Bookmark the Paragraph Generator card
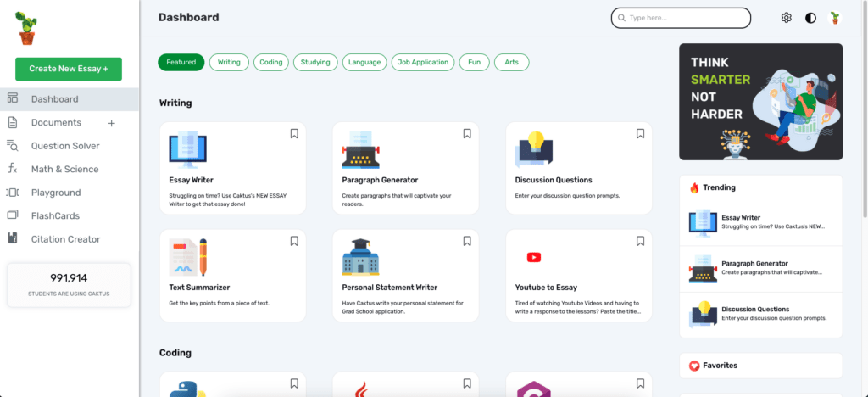Image resolution: width=868 pixels, height=397 pixels. (467, 133)
